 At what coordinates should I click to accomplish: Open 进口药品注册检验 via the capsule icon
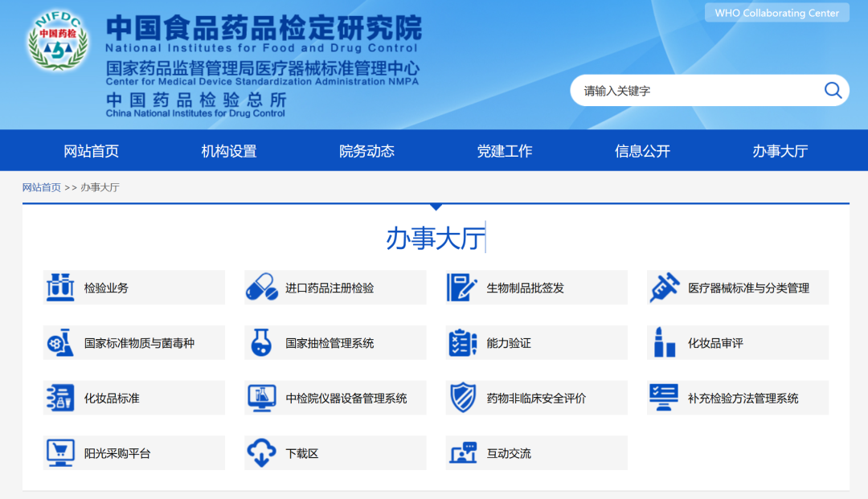(260, 287)
